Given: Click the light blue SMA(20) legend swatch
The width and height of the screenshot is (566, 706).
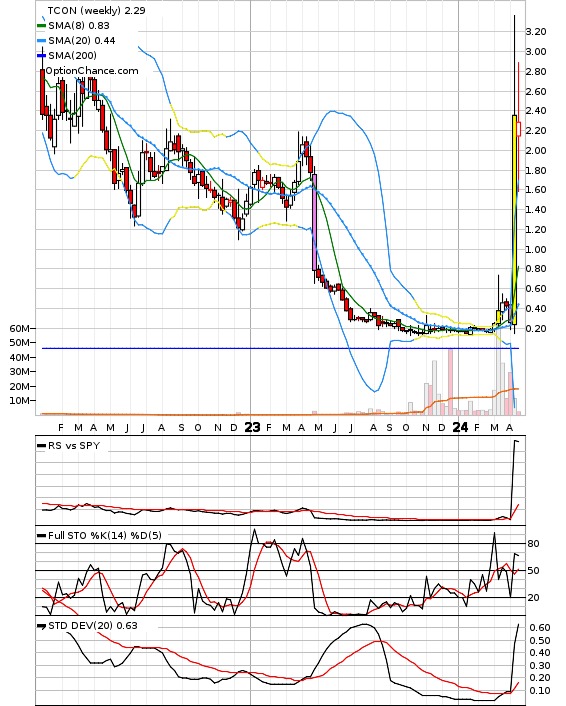Looking at the screenshot, I should pyautogui.click(x=41, y=41).
